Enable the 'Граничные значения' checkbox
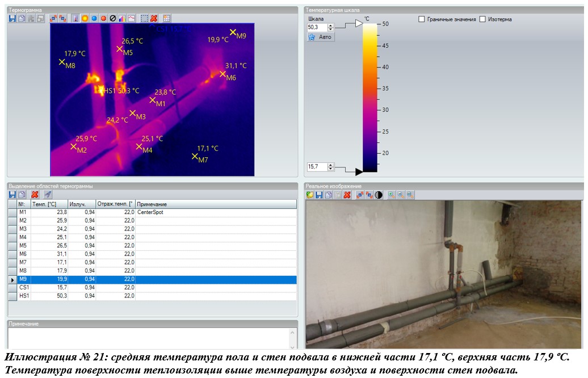 point(422,19)
